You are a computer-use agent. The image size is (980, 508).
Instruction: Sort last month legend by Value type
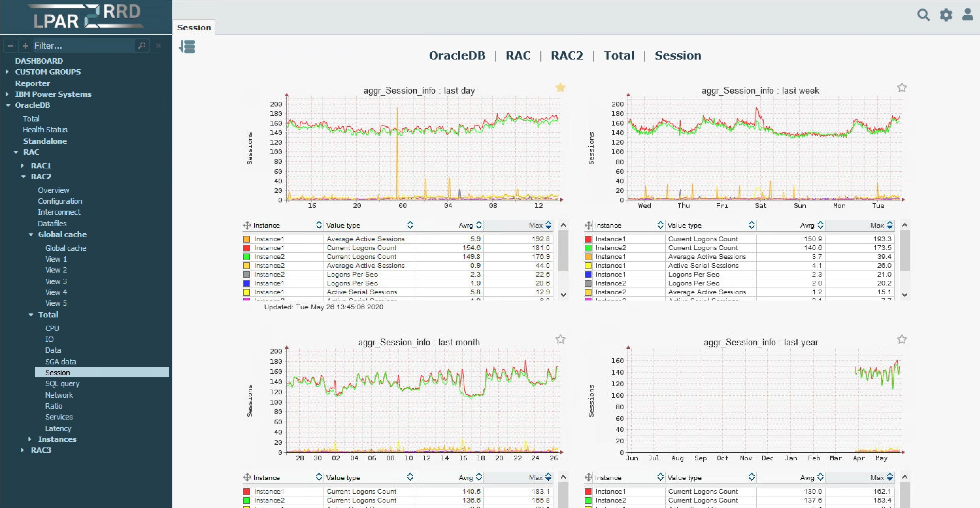(x=410, y=477)
